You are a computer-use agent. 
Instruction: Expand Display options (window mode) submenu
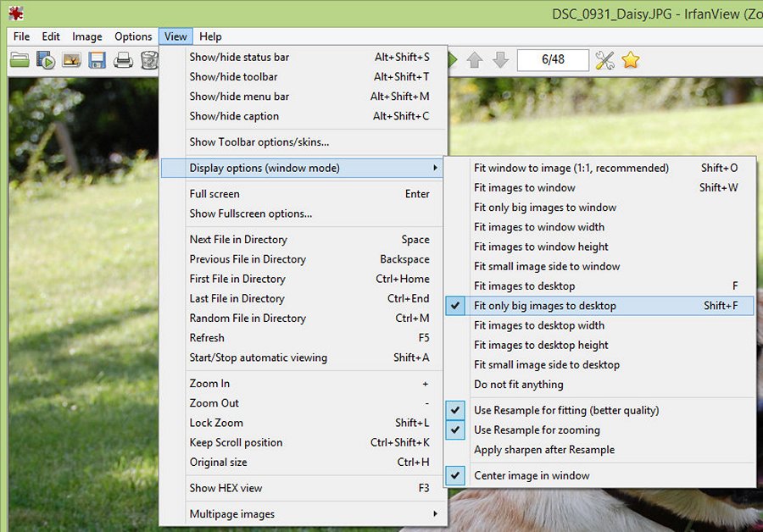pyautogui.click(x=302, y=169)
